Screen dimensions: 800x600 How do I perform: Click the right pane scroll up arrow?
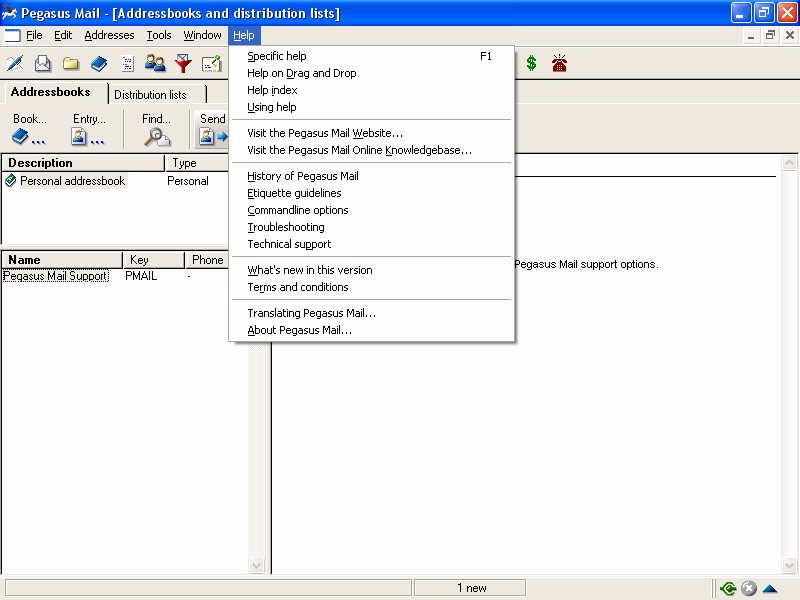coord(789,163)
